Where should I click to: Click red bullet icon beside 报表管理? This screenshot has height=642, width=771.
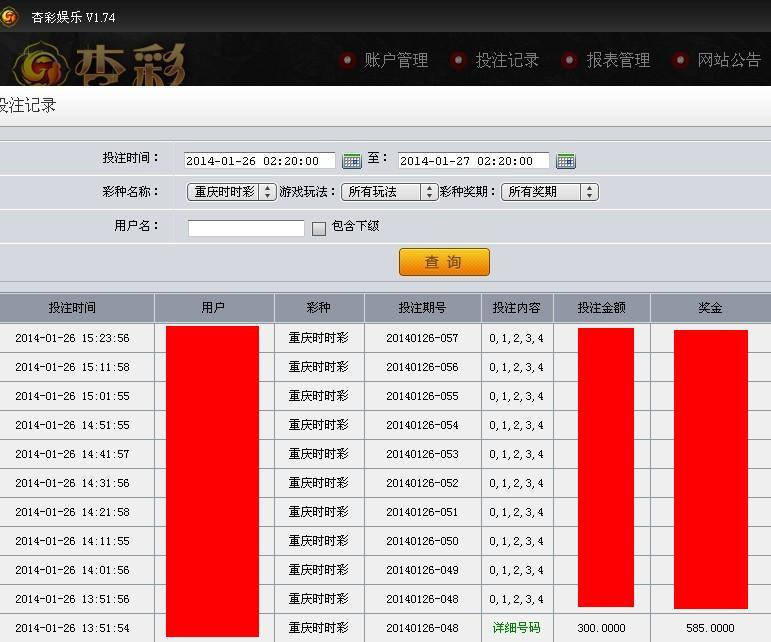click(569, 60)
